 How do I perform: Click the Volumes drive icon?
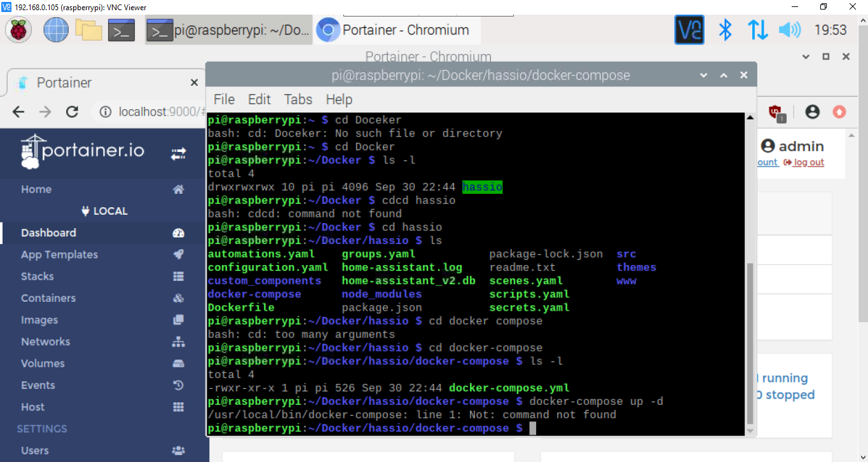pyautogui.click(x=179, y=363)
